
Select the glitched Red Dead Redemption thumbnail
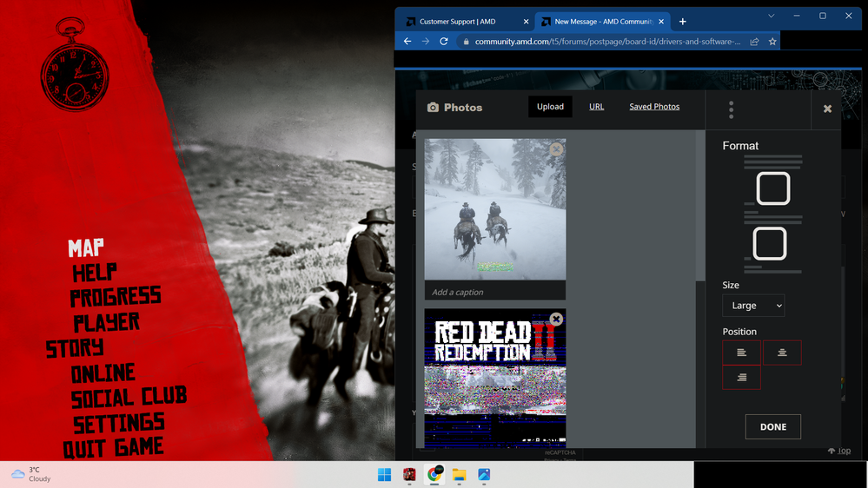coord(495,378)
